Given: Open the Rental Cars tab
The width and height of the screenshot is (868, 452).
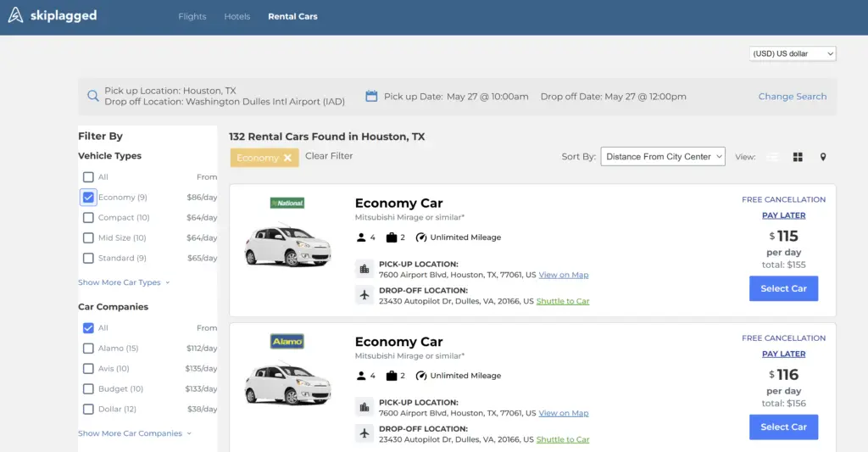Looking at the screenshot, I should point(292,17).
